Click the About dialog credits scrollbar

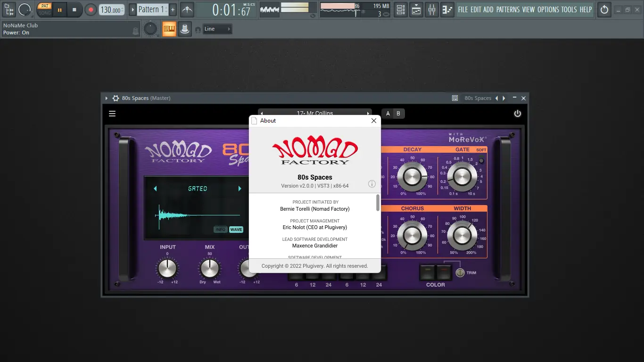click(x=378, y=203)
